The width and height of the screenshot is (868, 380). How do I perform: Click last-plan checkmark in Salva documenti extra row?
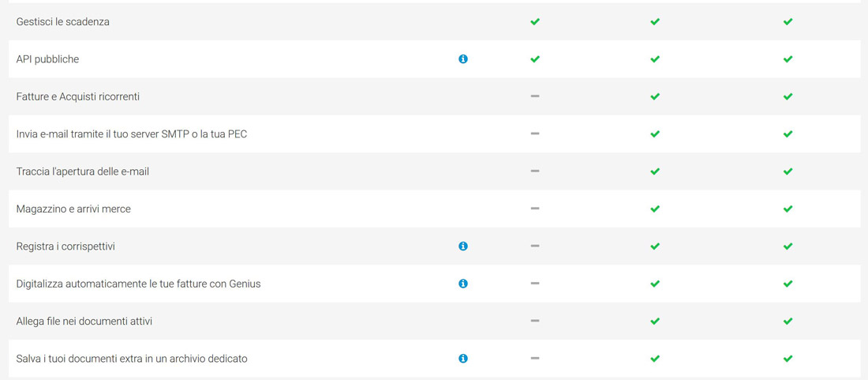[788, 359]
